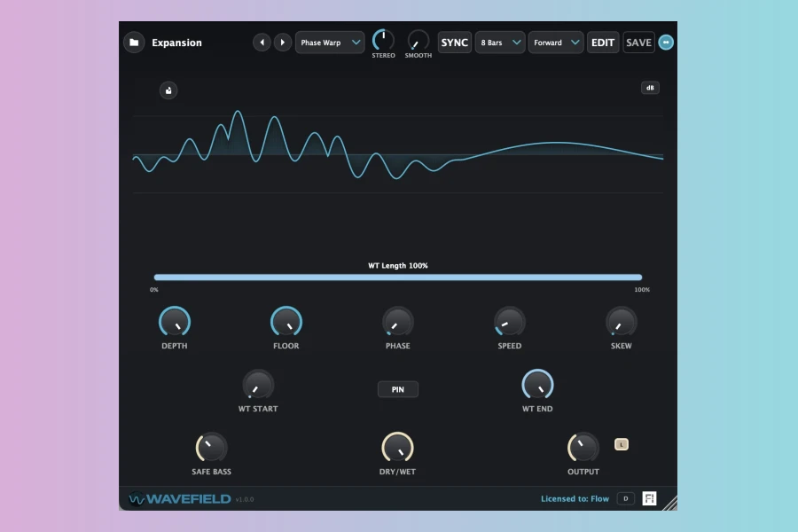Open the Forward direction dropdown
This screenshot has width=798, height=532.
[x=556, y=43]
